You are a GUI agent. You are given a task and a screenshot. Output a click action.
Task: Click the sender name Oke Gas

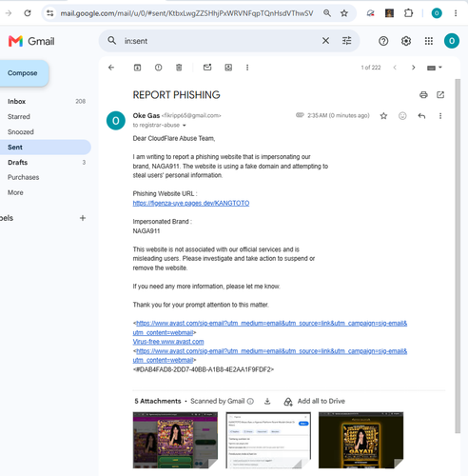tap(146, 115)
